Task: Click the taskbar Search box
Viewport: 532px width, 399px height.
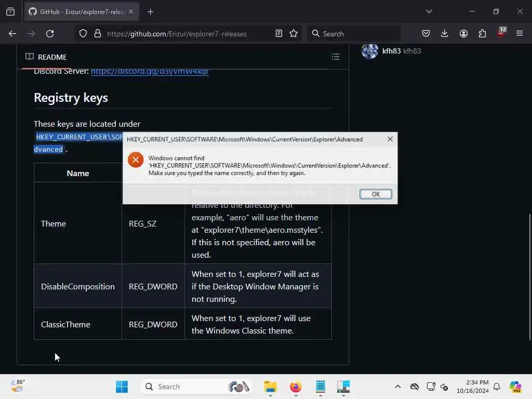Action: coord(196,387)
